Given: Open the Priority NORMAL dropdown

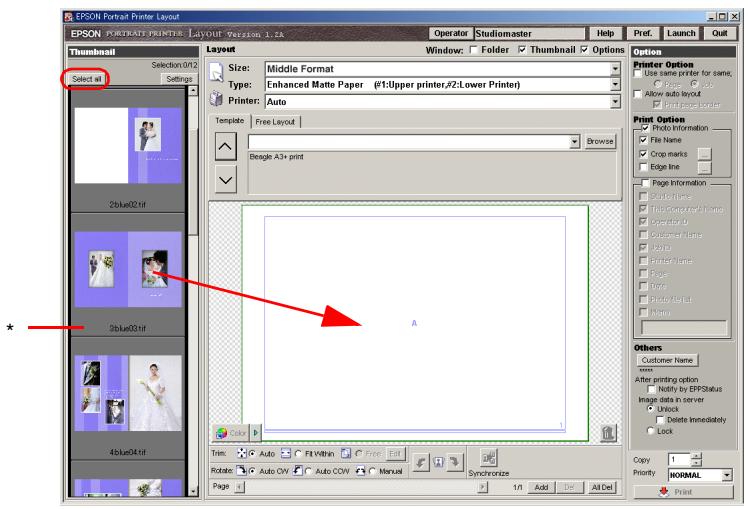Looking at the screenshot, I should 727,475.
